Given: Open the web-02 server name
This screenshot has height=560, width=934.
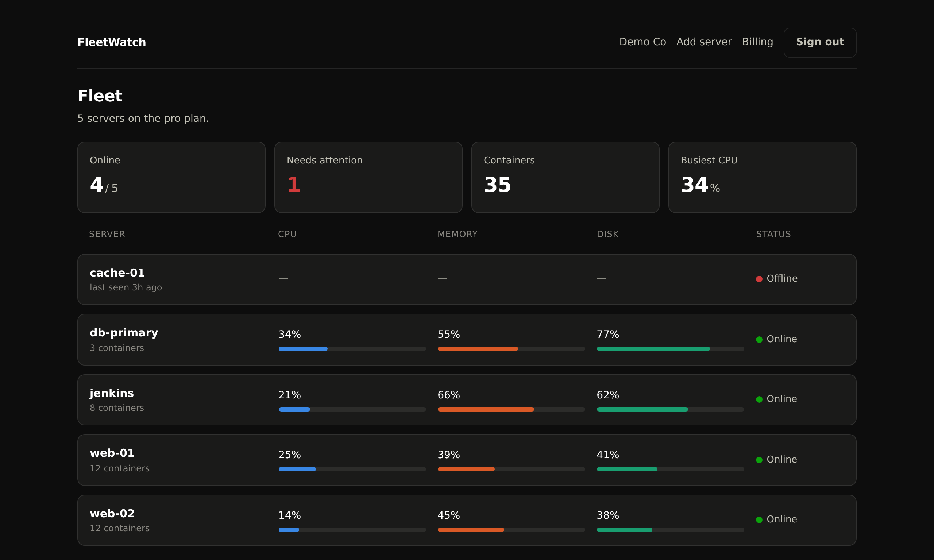Looking at the screenshot, I should pos(112,514).
